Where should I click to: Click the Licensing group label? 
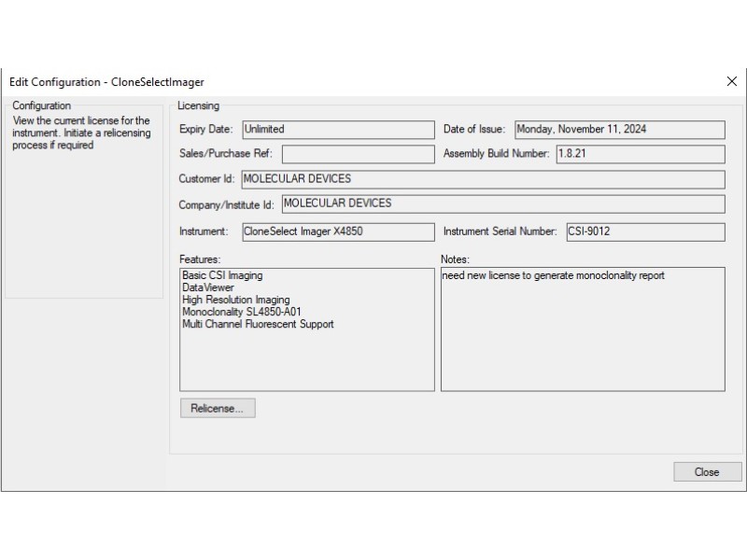point(198,105)
